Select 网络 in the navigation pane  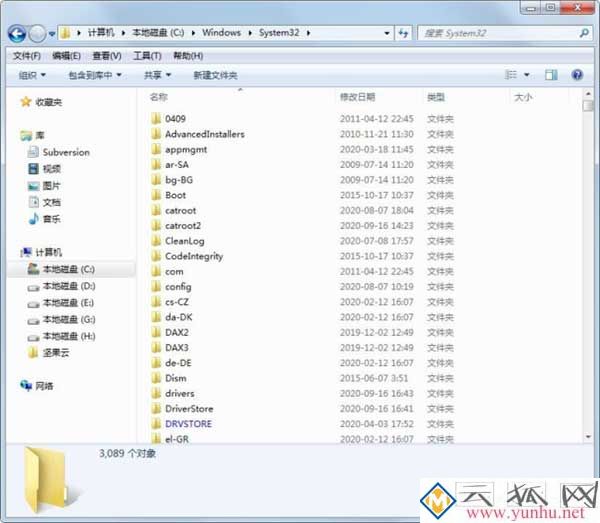click(37, 386)
